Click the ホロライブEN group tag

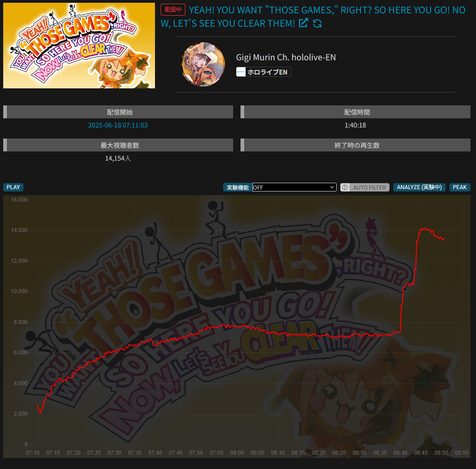(264, 72)
